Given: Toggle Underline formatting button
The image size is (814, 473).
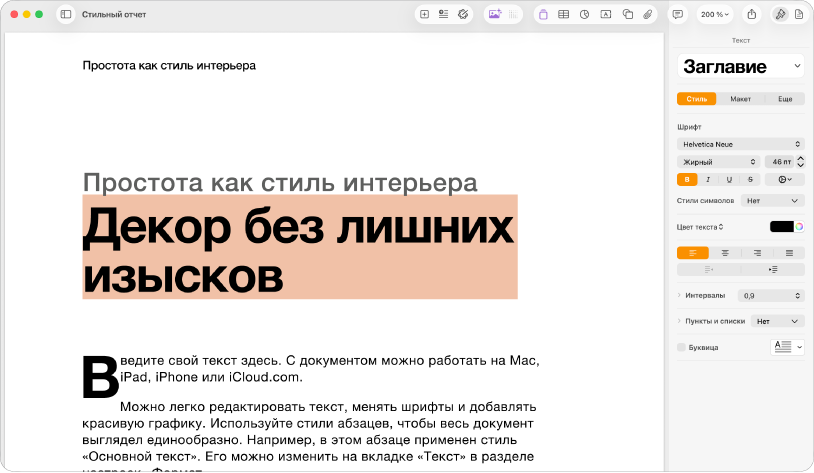Looking at the screenshot, I should tap(729, 180).
